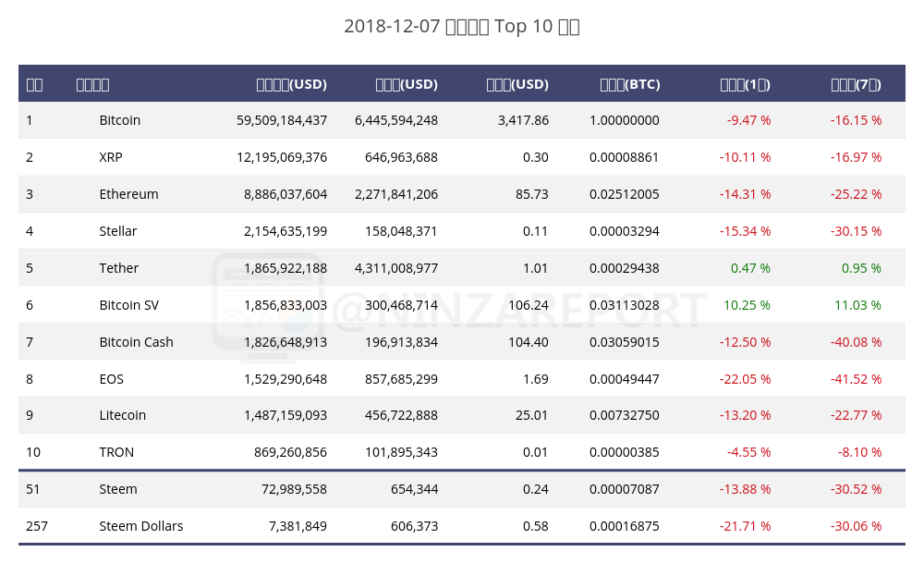Click Bitcoin 7-day change -16.15 %
Viewport: 924px width, 564px height.
tap(856, 120)
